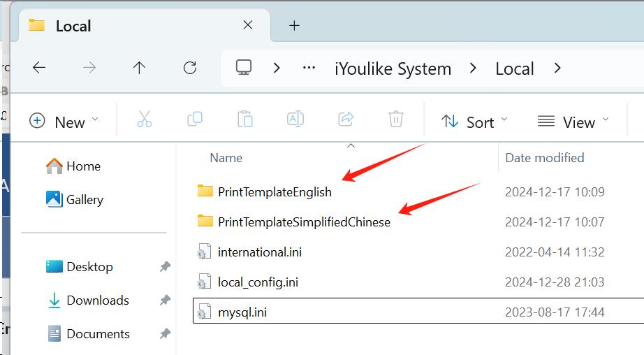Select the PrintTemplateEnglish folder
The height and width of the screenshot is (355, 644).
click(275, 191)
